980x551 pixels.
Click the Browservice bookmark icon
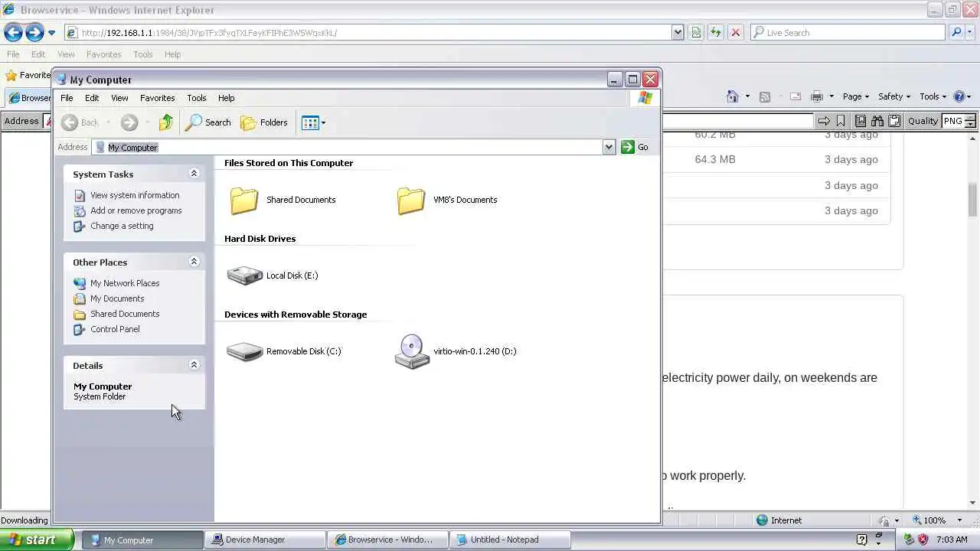tap(841, 121)
